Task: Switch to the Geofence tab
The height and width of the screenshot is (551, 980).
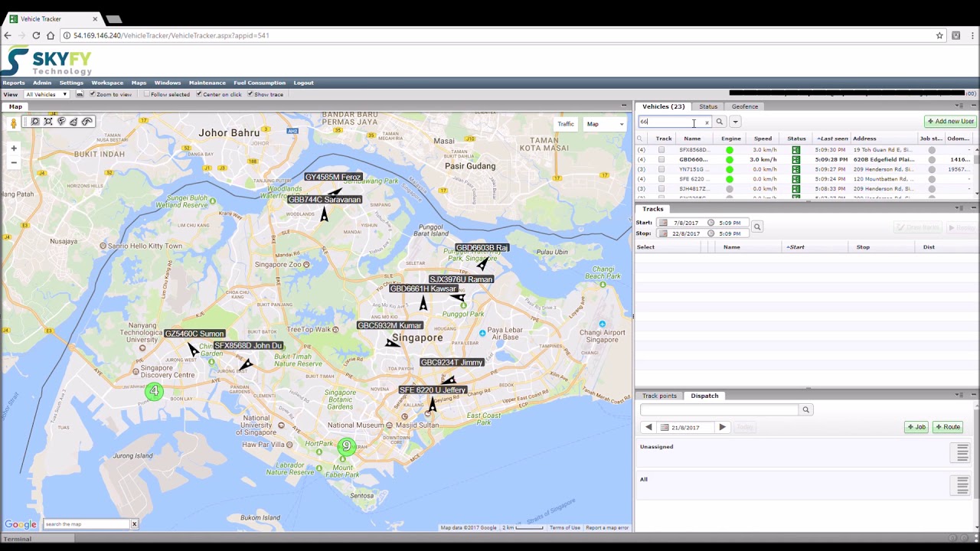Action: [x=745, y=106]
